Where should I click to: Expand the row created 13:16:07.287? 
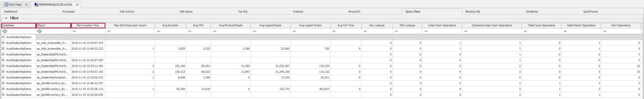(x=3, y=60)
